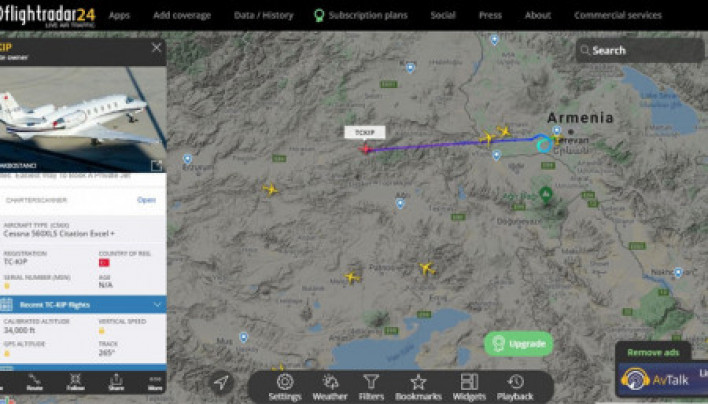Open the Widgets panel tool
Image resolution: width=708 pixels, height=404 pixels.
[469, 387]
